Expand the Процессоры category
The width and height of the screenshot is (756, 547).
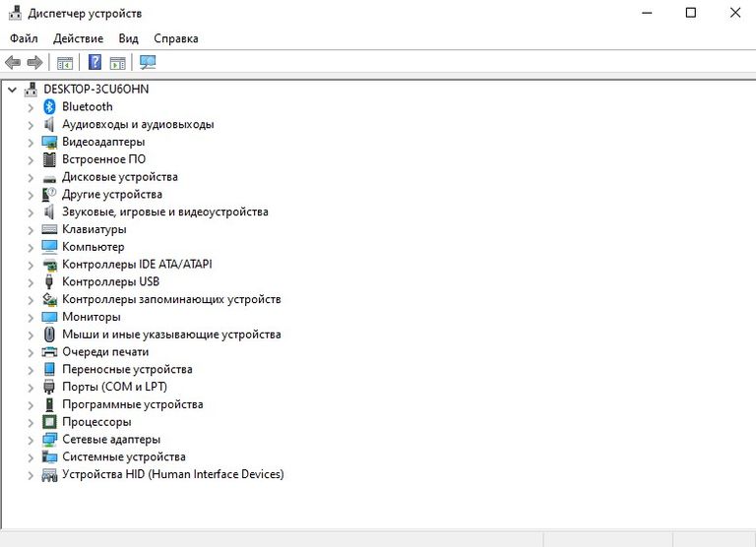[x=31, y=423]
